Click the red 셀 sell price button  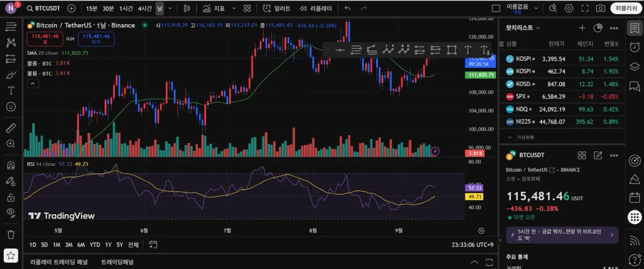point(45,39)
